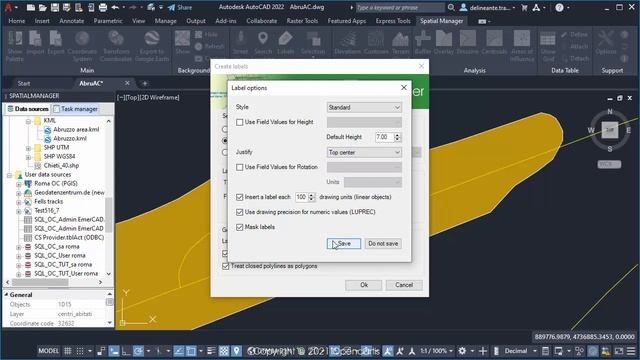This screenshot has width=640, height=360.
Task: Select Fells tracks data source
Action: [x=49, y=201]
